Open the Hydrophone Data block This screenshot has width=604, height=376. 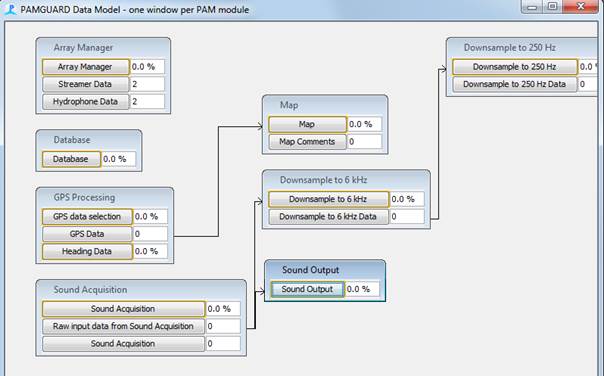pyautogui.click(x=86, y=102)
